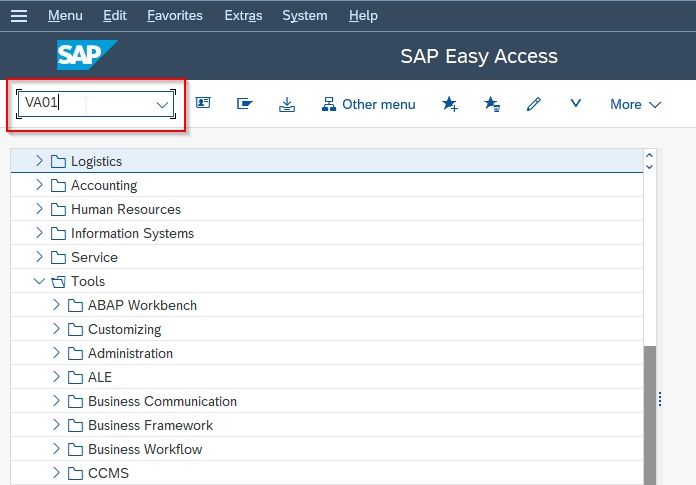This screenshot has height=485, width=696.
Task: Expand the Business Framework node
Action: pyautogui.click(x=56, y=424)
